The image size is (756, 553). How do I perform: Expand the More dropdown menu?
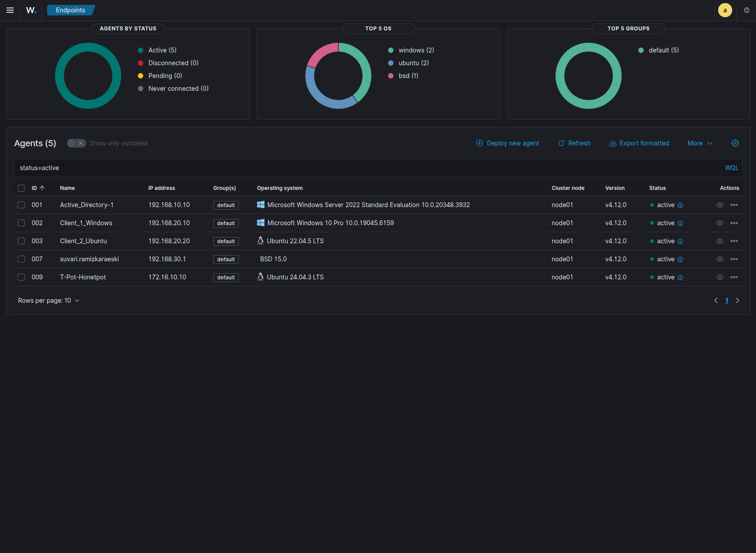click(x=700, y=143)
